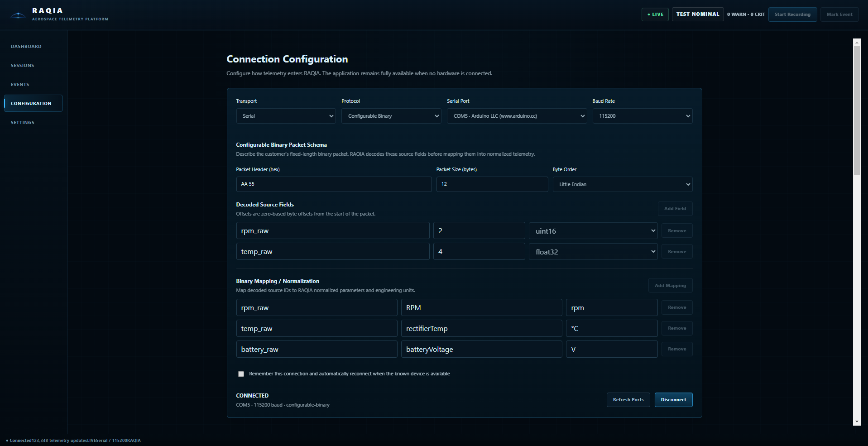Click Start Recording button
868x446 pixels.
(792, 14)
